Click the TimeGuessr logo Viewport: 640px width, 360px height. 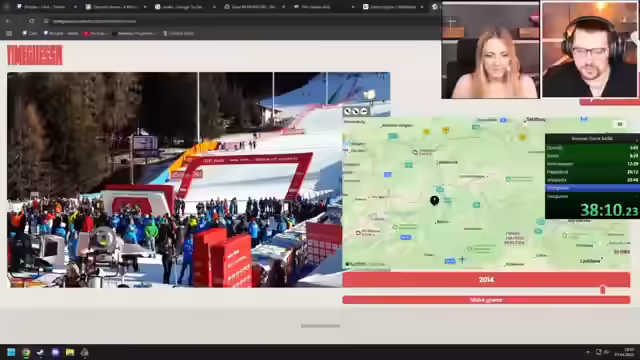click(35, 55)
